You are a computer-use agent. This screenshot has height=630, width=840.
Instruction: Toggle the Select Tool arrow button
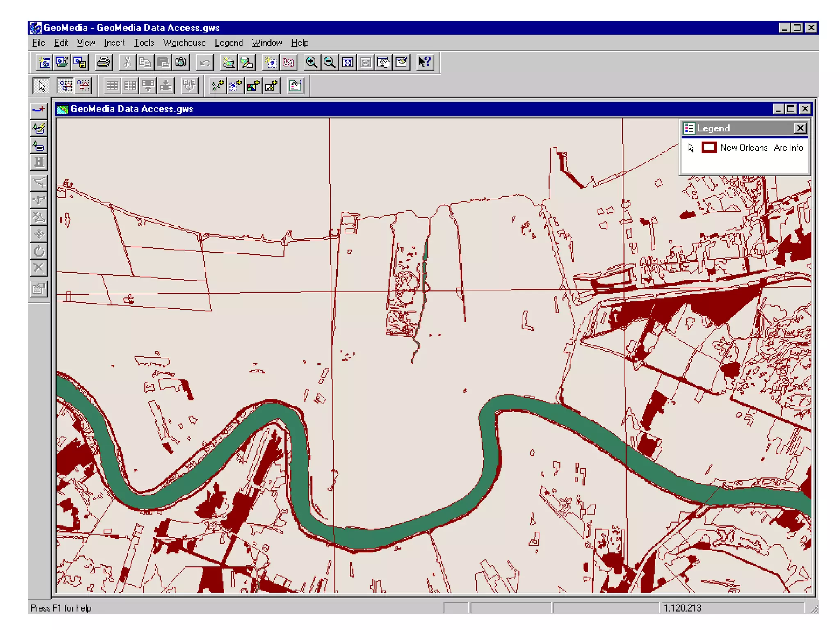41,86
